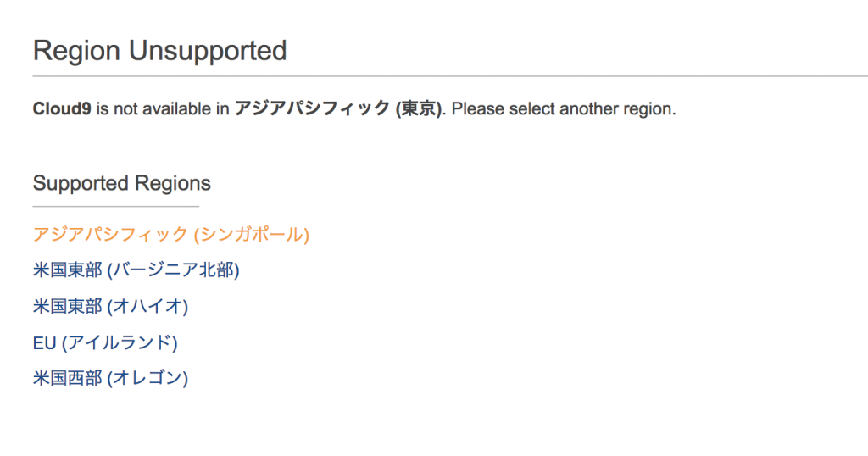Click the short divider under Supported Regions
Screen dimensions: 868x456
[115, 207]
